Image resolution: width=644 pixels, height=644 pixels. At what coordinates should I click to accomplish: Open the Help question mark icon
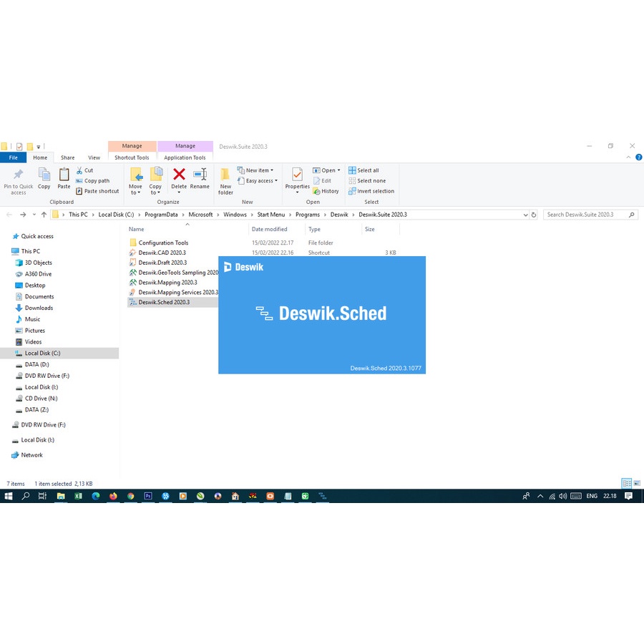click(x=639, y=157)
